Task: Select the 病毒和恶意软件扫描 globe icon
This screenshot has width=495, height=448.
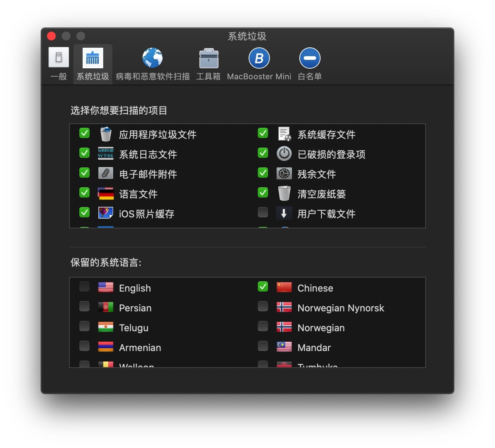Action: [152, 58]
